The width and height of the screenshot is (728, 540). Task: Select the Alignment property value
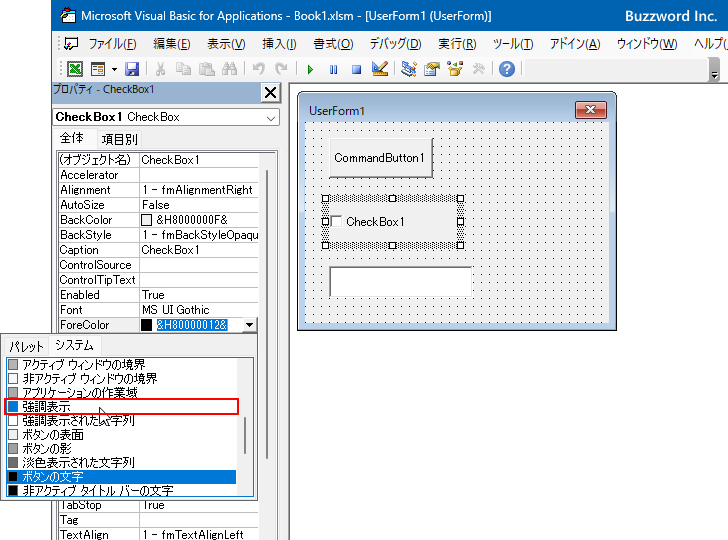point(199,190)
